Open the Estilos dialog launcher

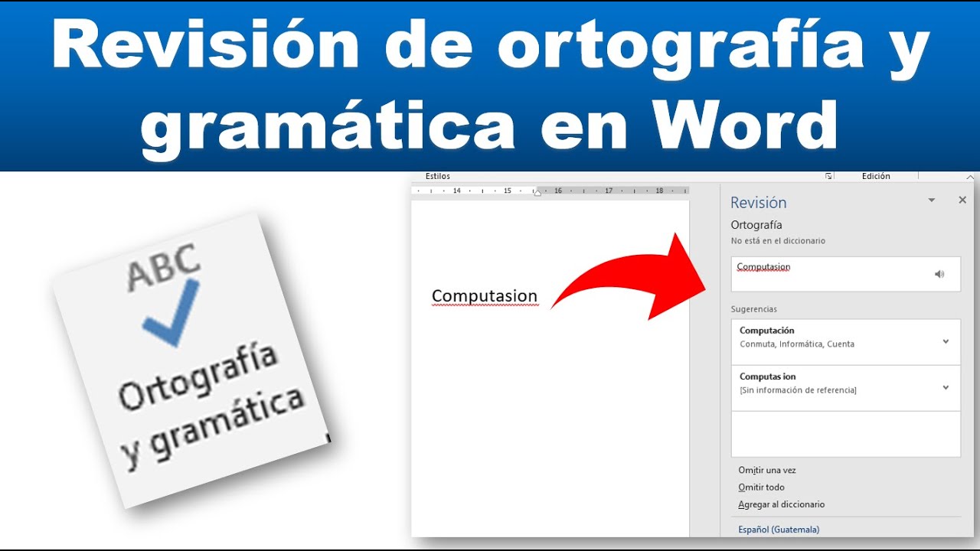pos(828,176)
